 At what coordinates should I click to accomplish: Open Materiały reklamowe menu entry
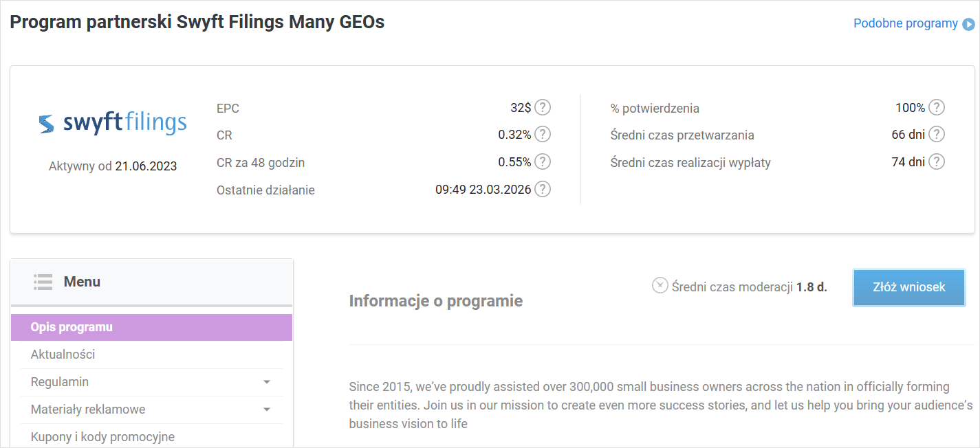(x=88, y=410)
